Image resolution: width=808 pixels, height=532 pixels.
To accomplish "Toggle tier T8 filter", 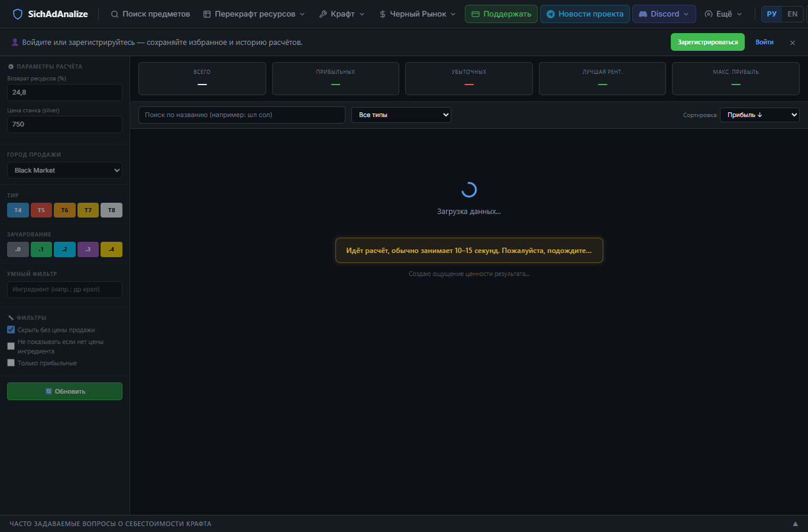I will 111,210.
